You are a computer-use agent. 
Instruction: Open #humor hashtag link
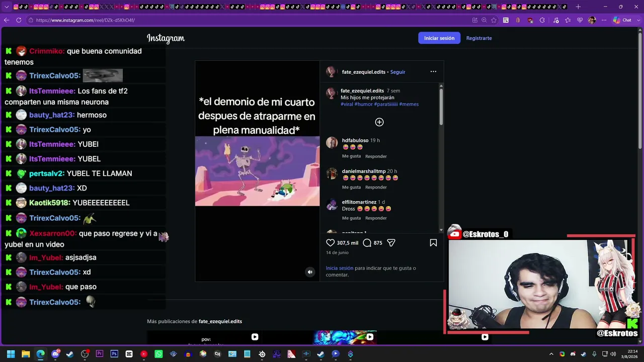[x=363, y=104]
